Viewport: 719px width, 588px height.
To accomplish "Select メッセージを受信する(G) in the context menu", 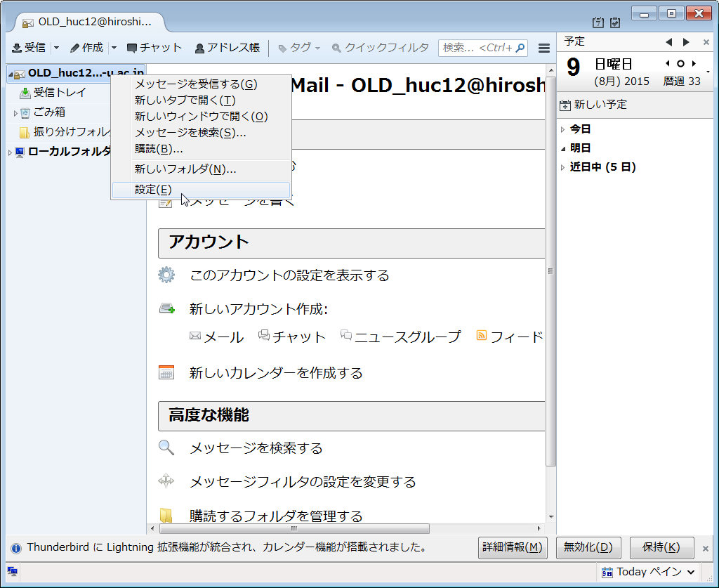I will (x=201, y=84).
